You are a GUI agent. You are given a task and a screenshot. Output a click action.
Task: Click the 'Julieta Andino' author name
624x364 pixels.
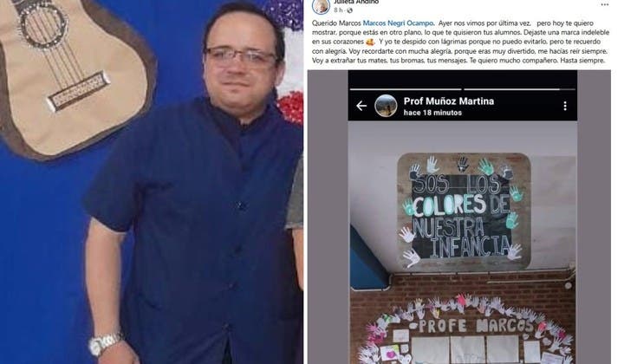point(356,2)
